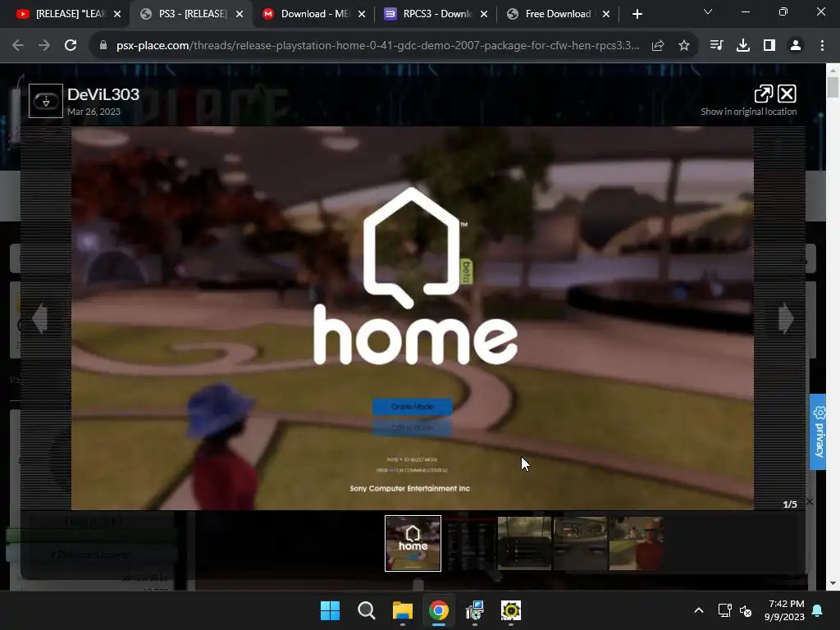Select the Home logo thumbnail

413,543
